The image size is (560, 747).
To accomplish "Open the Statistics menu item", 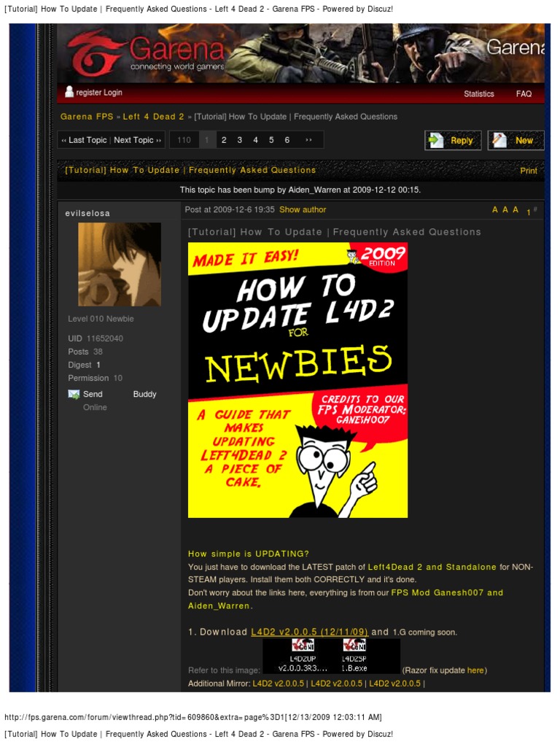I will point(479,94).
